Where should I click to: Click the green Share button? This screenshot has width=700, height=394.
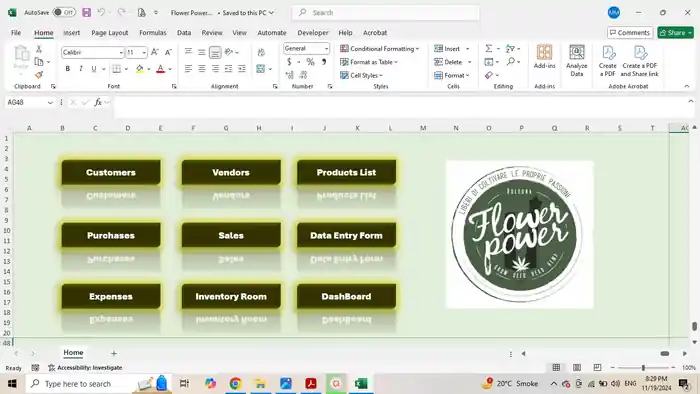coord(675,33)
